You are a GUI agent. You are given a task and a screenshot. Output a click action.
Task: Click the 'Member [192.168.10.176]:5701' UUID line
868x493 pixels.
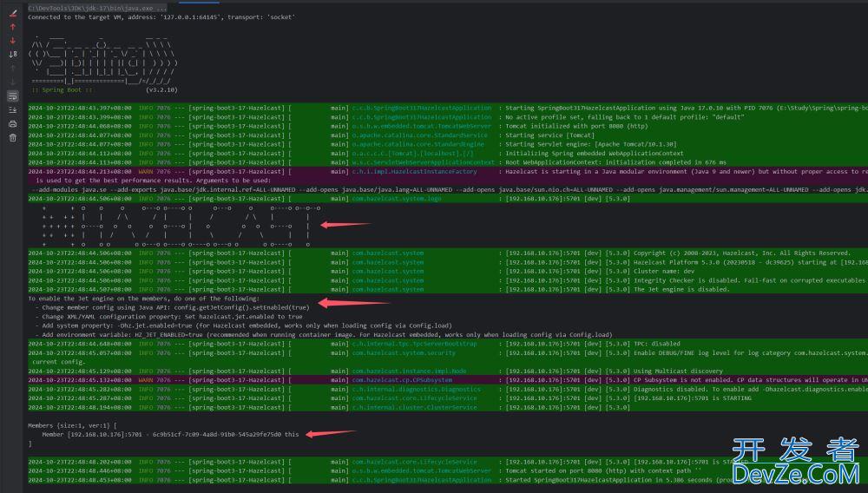[x=170, y=434]
